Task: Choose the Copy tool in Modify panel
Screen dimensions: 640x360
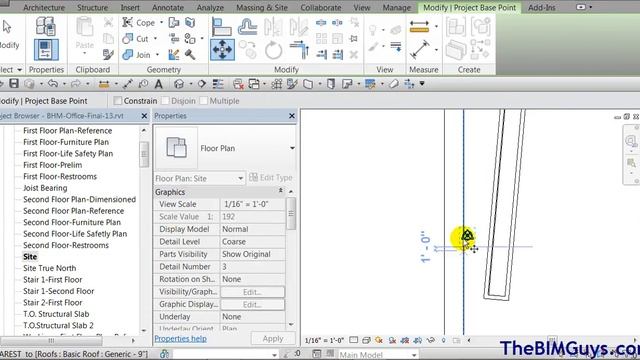Action: (247, 50)
